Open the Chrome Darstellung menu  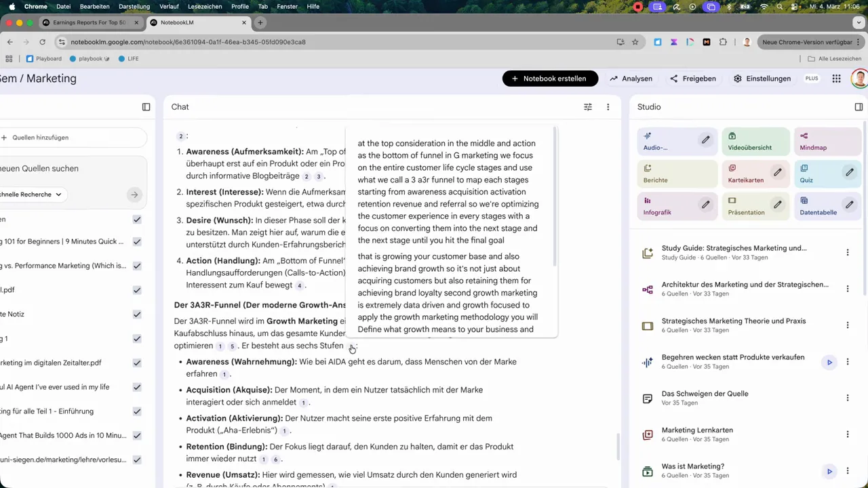click(134, 6)
